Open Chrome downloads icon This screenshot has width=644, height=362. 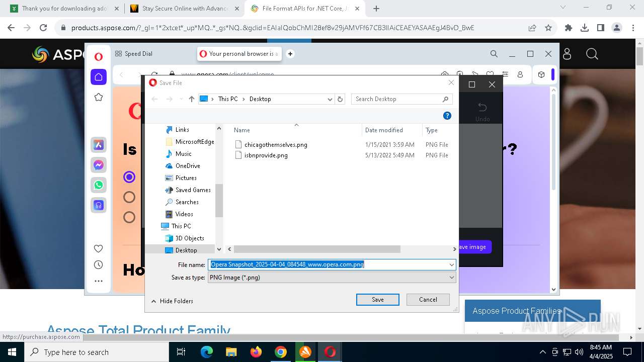tap(585, 28)
